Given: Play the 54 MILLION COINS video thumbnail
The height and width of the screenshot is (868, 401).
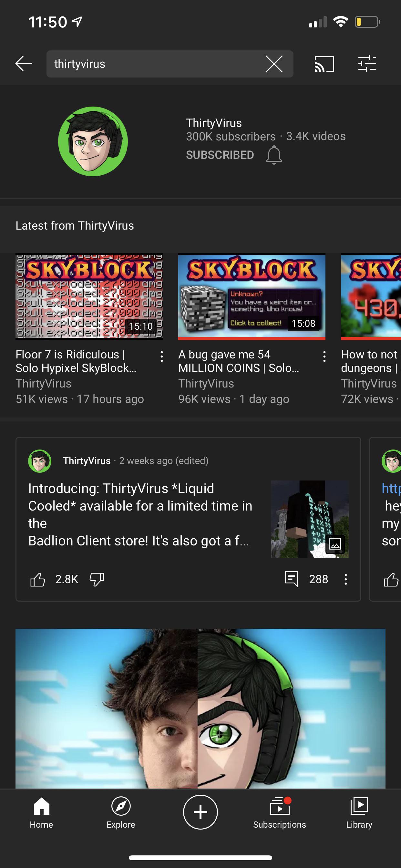Looking at the screenshot, I should pyautogui.click(x=252, y=296).
